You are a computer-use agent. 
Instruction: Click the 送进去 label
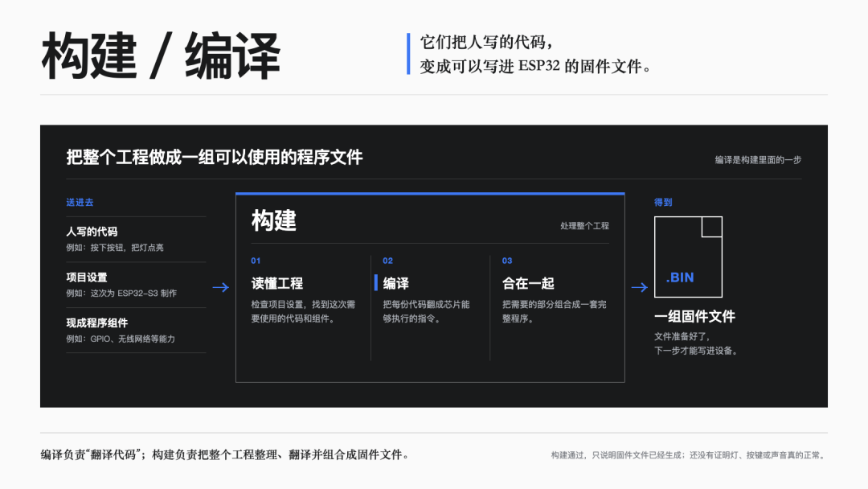80,202
